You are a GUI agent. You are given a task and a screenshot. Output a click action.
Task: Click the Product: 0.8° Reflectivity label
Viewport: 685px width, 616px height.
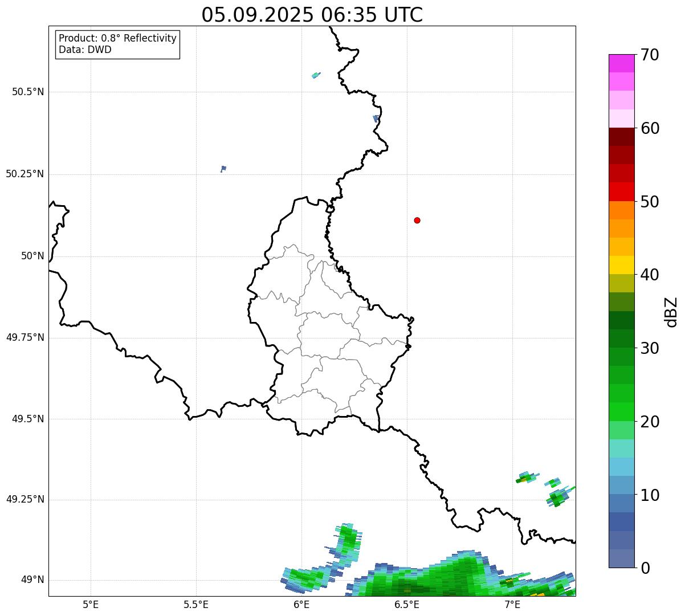(118, 38)
